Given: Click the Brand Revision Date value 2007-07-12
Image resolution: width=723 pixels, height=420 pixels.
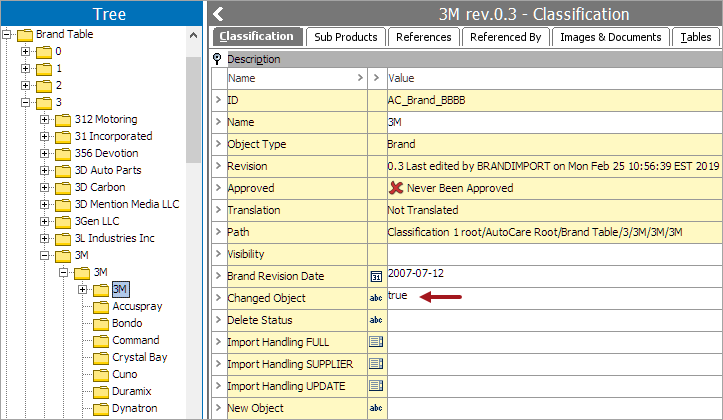Looking at the screenshot, I should pos(415,273).
